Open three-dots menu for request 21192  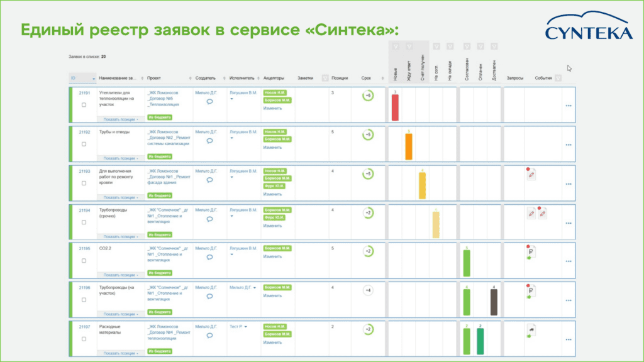point(569,145)
